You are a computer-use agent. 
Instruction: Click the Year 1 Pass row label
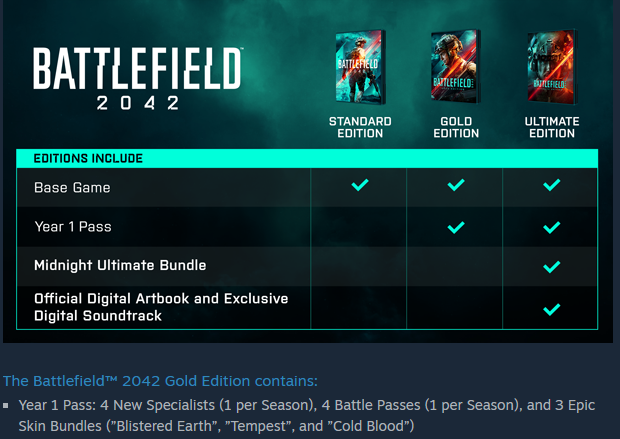click(x=73, y=227)
